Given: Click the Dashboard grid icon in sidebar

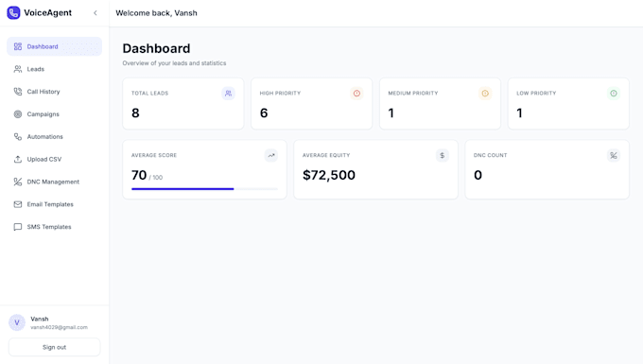Looking at the screenshot, I should point(18,46).
